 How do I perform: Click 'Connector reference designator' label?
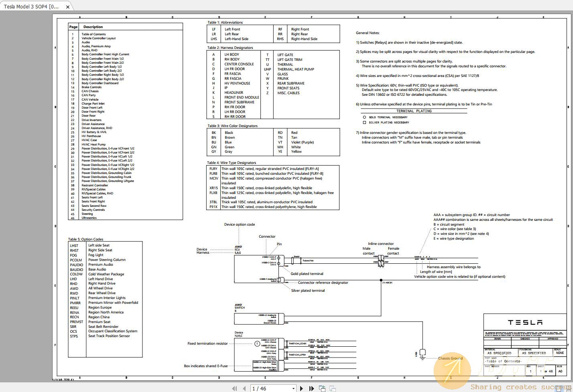click(x=323, y=283)
